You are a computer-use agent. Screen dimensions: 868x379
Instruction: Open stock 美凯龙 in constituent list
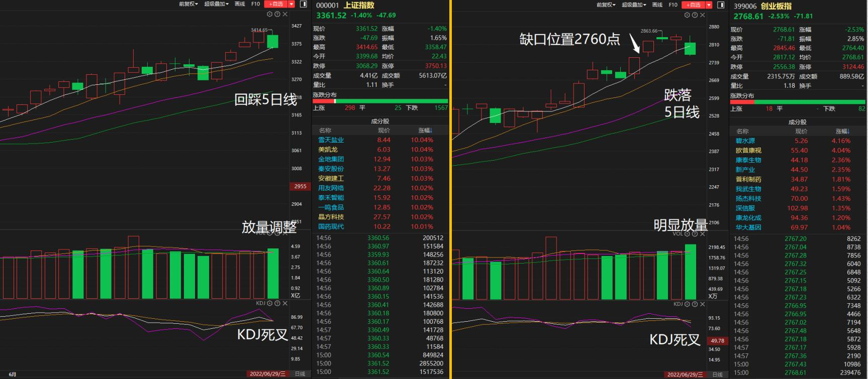[328, 150]
